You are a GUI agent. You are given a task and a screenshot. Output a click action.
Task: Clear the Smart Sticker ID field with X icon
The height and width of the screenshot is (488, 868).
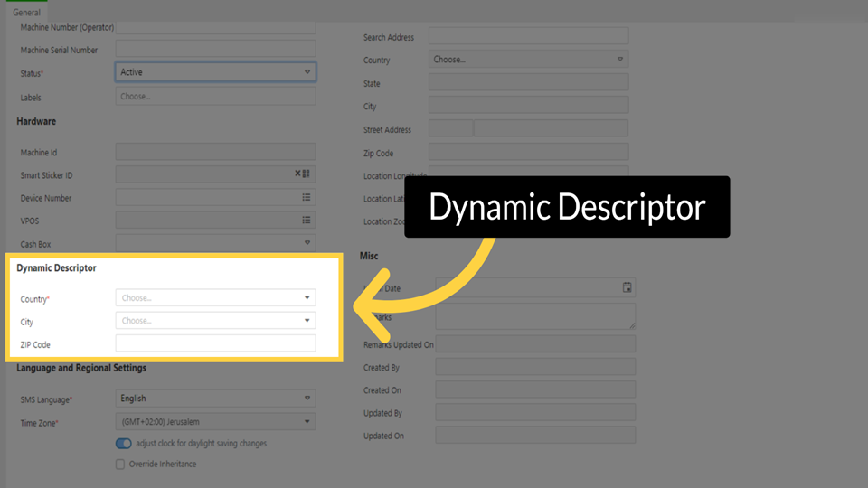[x=297, y=174]
